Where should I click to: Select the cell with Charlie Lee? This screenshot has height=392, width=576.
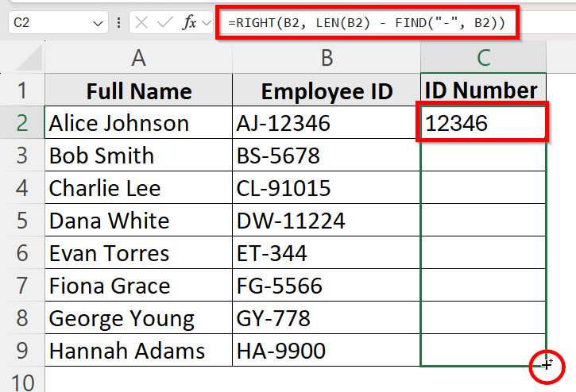[x=138, y=188]
